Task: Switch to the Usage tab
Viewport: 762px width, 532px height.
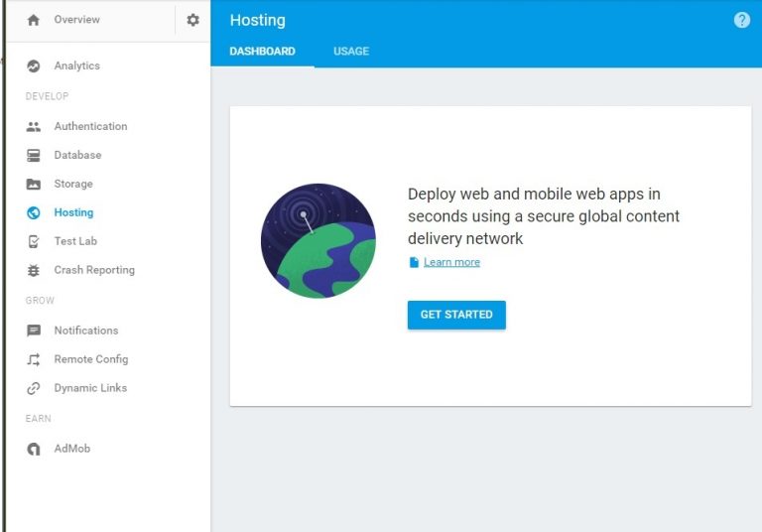Action: (x=351, y=52)
